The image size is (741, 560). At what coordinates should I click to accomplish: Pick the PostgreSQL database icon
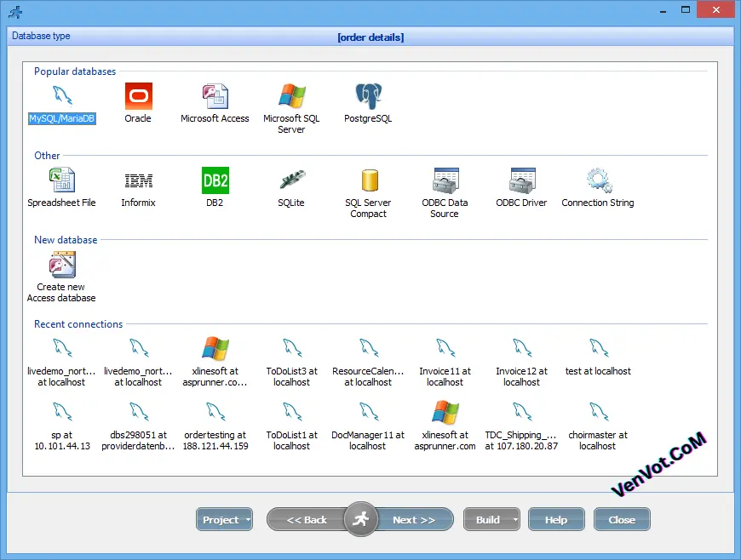[368, 95]
